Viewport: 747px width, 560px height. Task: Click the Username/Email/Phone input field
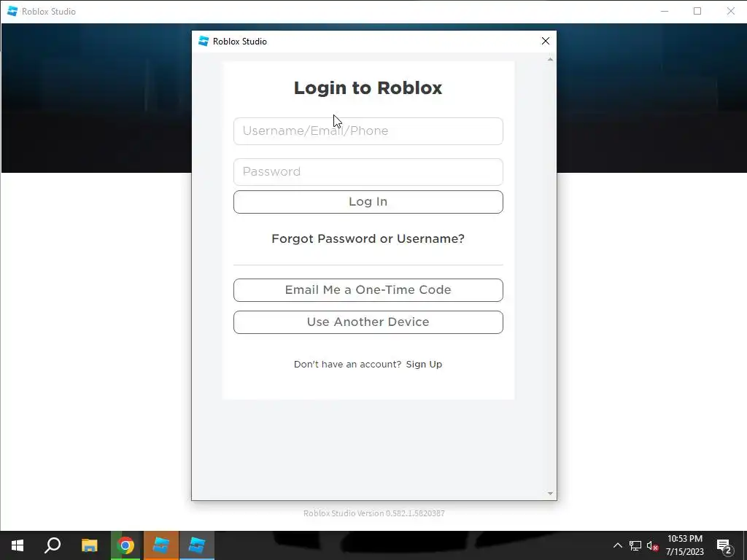[368, 131]
